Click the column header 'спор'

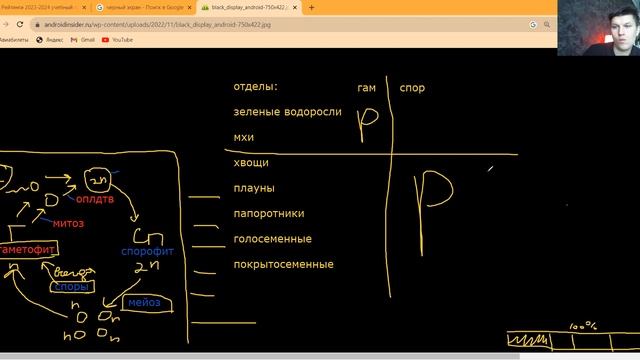(412, 88)
